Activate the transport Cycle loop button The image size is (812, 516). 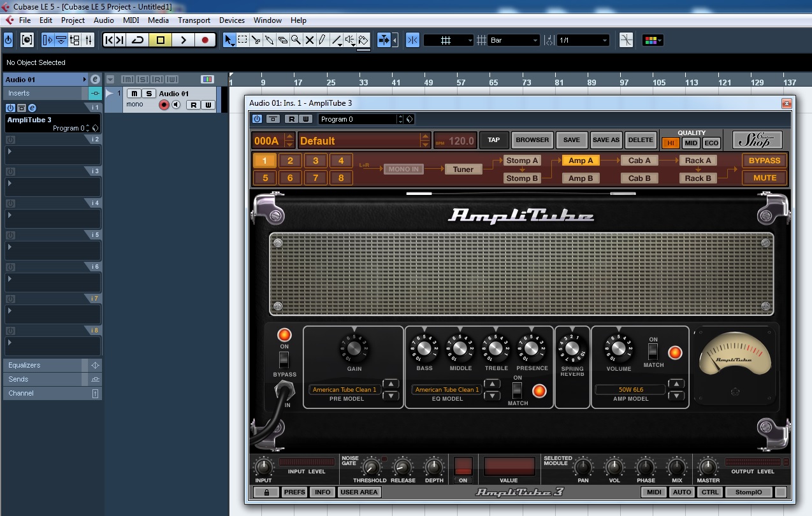[x=138, y=40]
